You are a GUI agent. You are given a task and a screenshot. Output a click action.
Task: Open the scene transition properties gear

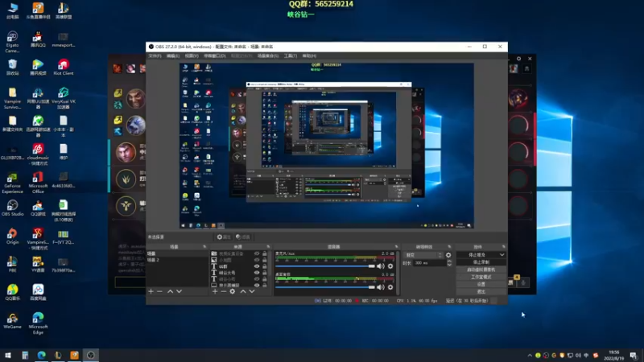pos(448,255)
